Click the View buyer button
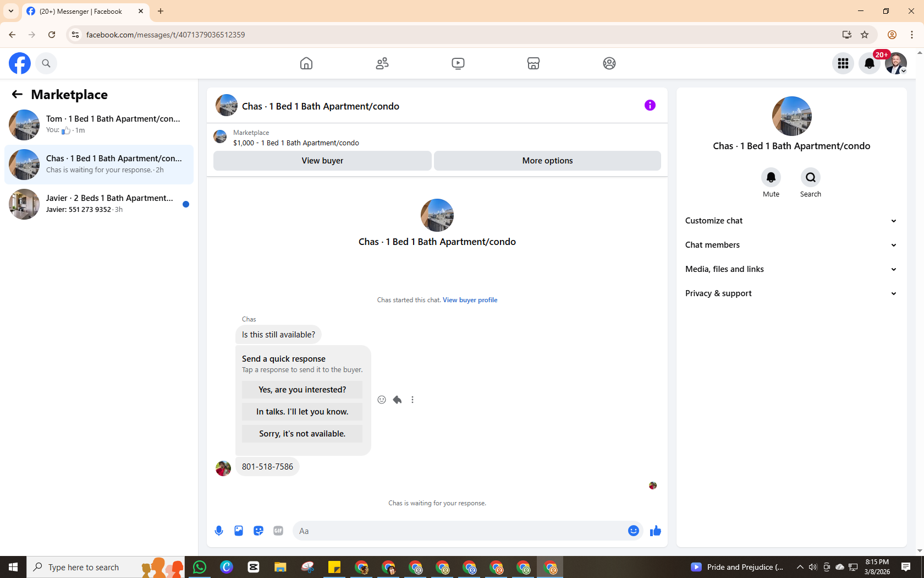Image resolution: width=924 pixels, height=578 pixels. click(322, 161)
